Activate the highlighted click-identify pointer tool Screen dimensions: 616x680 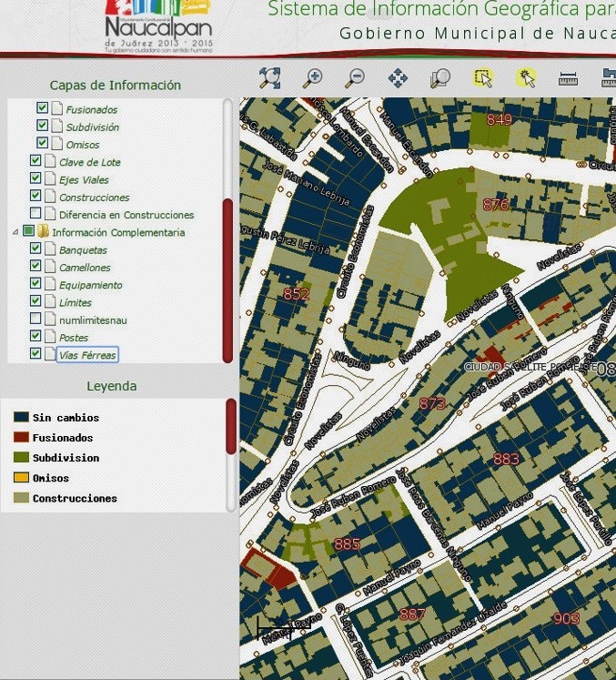point(525,78)
